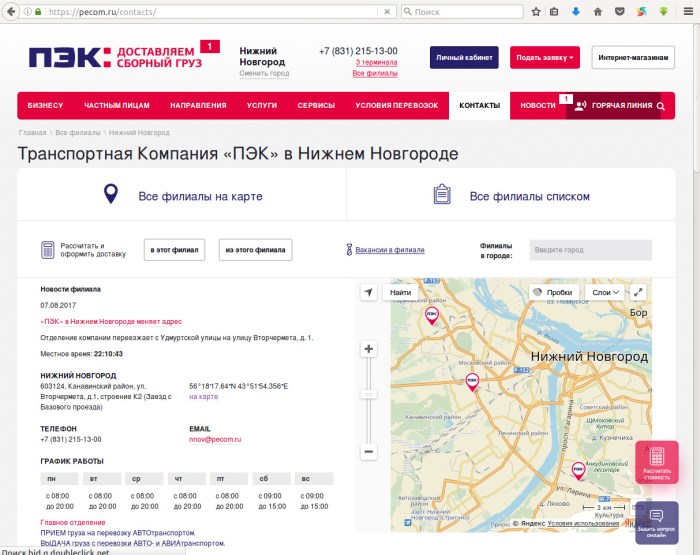This screenshot has height=555, width=700.
Task: Click the blue downloads arrow icon
Action: (x=576, y=12)
